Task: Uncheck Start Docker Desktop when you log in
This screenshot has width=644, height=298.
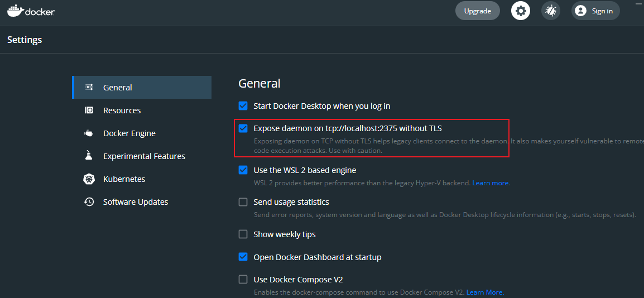Action: (243, 105)
